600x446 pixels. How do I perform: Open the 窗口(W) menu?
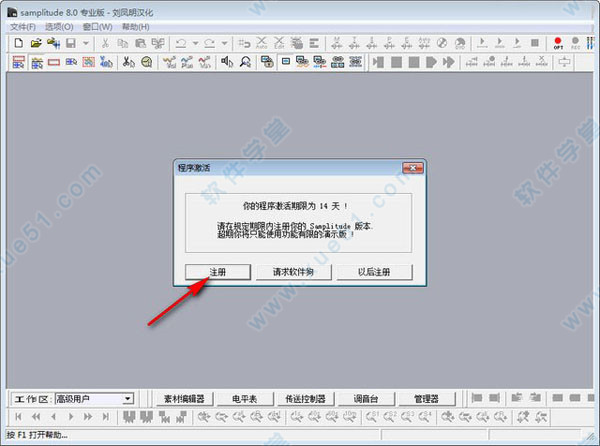[98, 27]
